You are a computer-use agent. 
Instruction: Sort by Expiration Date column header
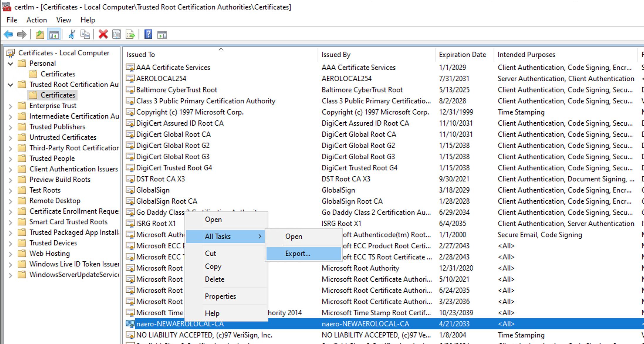pos(462,55)
